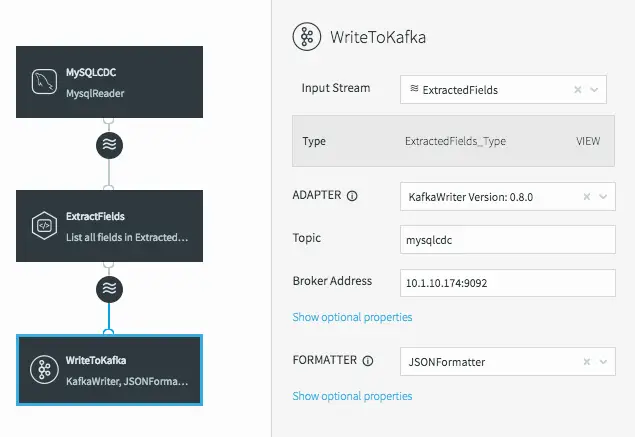Click the Broker Address input field
The height and width of the screenshot is (437, 635).
tap(507, 283)
